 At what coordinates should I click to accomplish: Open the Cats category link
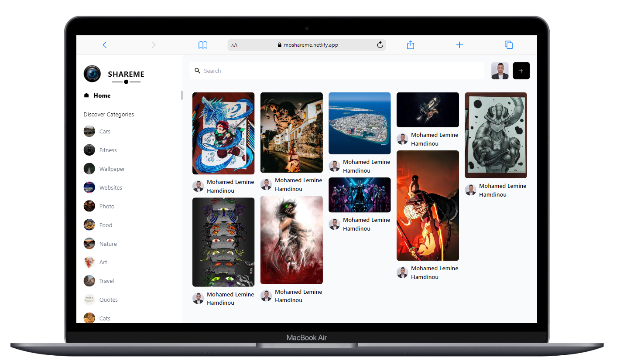[x=105, y=318]
